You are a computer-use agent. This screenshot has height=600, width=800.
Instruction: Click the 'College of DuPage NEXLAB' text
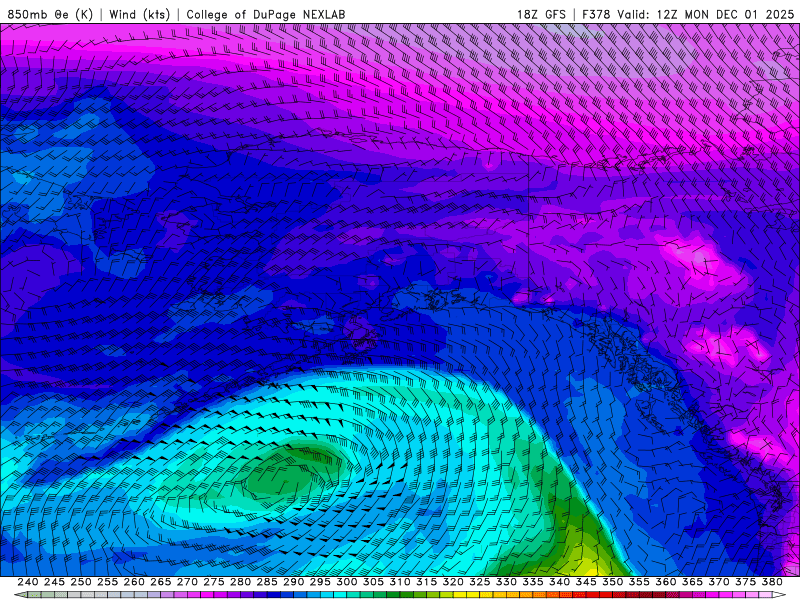point(266,14)
